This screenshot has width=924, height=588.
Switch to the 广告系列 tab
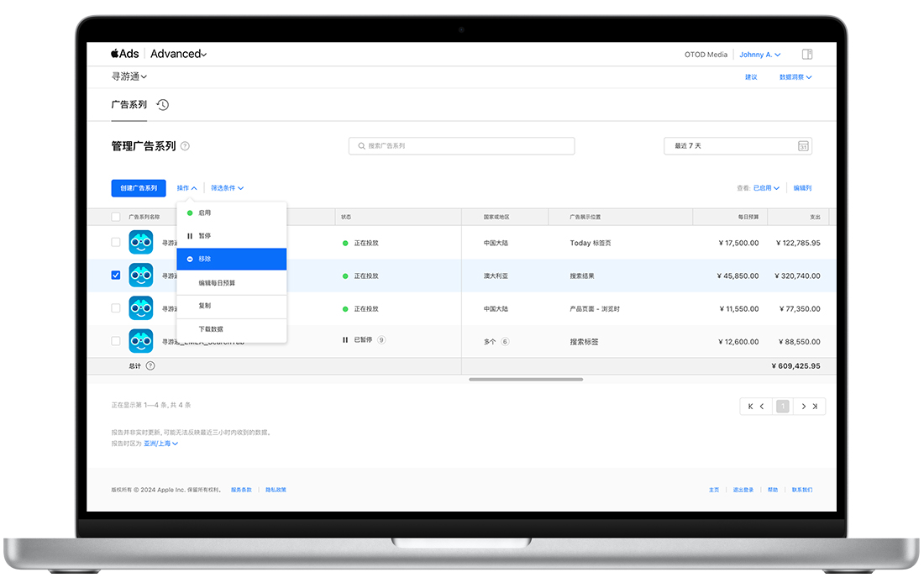click(x=129, y=105)
